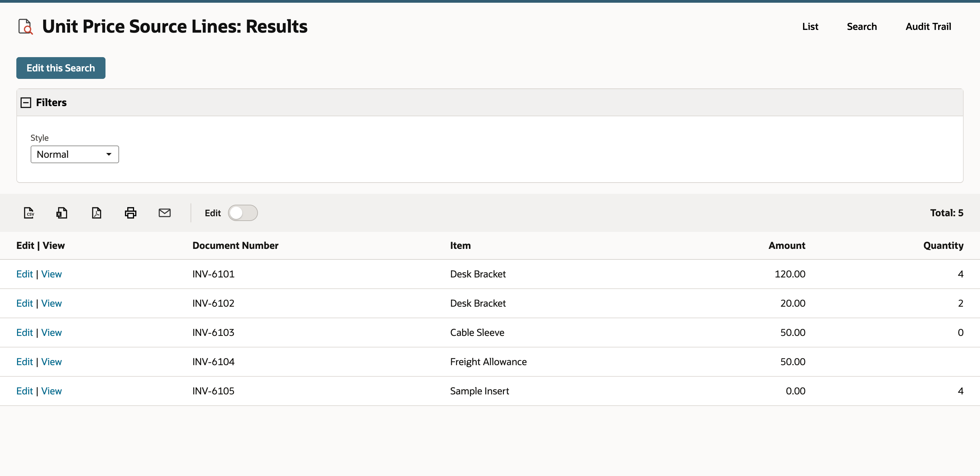
Task: Sort by Amount column header
Action: point(787,245)
